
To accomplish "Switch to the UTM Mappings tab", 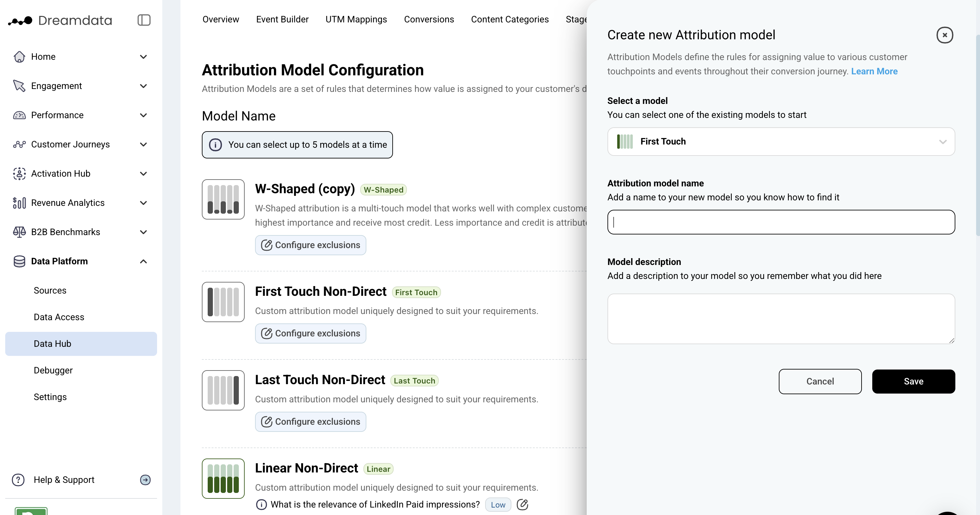I will click(356, 19).
